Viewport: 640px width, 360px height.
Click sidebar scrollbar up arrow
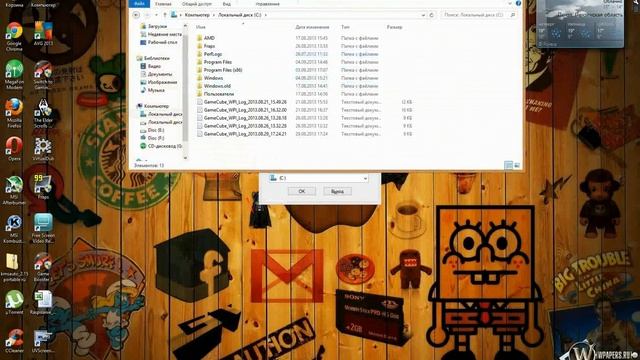pyautogui.click(x=185, y=26)
